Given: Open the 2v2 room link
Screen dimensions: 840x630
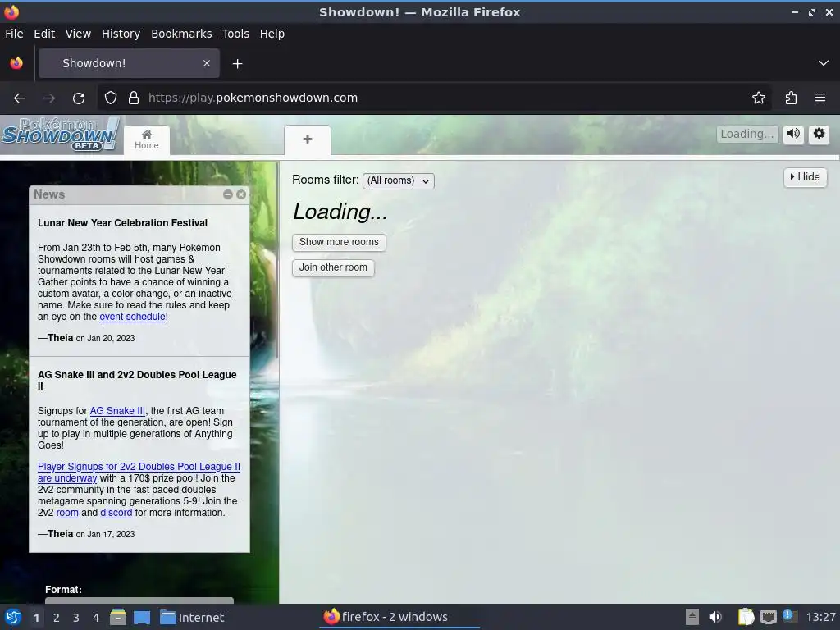Looking at the screenshot, I should pyautogui.click(x=67, y=513).
